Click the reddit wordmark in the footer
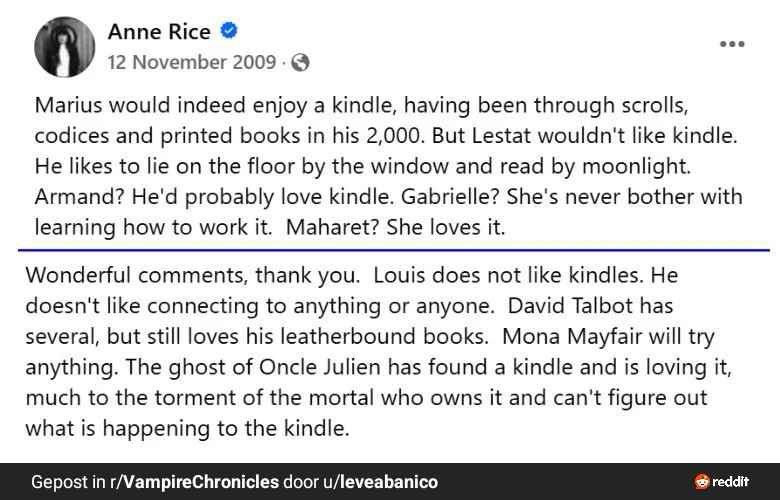Screen dimensions: 780x500 point(731,482)
